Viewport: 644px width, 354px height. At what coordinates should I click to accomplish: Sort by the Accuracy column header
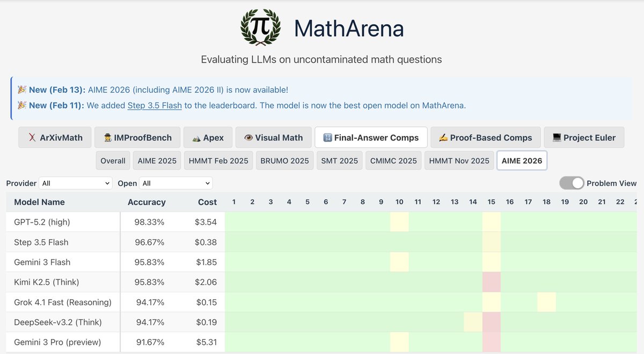pyautogui.click(x=147, y=202)
